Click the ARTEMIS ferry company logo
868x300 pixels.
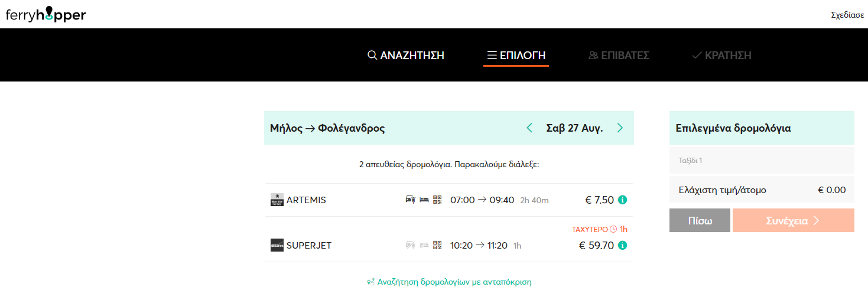(x=277, y=200)
